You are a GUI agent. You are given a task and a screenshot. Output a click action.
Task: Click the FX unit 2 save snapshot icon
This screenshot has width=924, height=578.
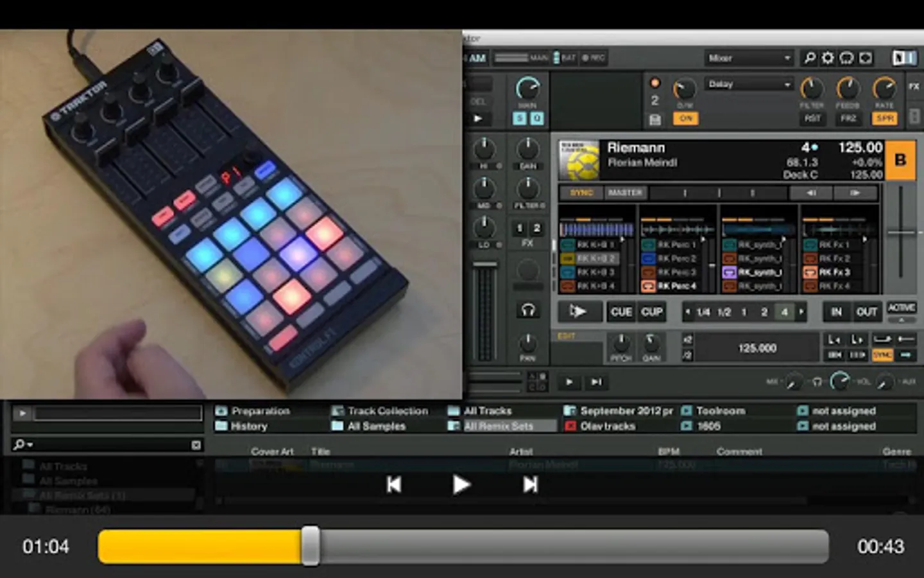pyautogui.click(x=654, y=119)
